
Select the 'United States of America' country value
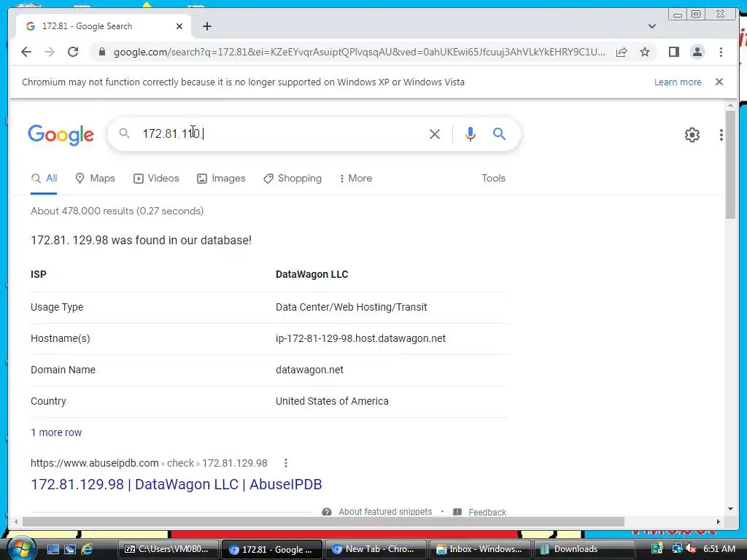tap(332, 401)
